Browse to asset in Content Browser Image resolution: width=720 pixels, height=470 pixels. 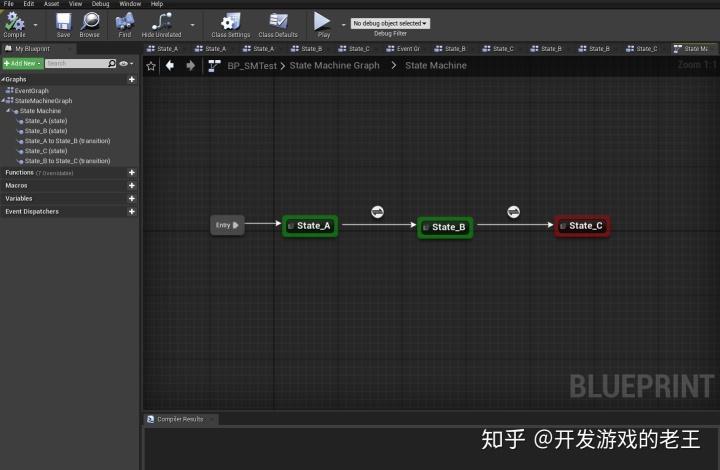tap(90, 25)
